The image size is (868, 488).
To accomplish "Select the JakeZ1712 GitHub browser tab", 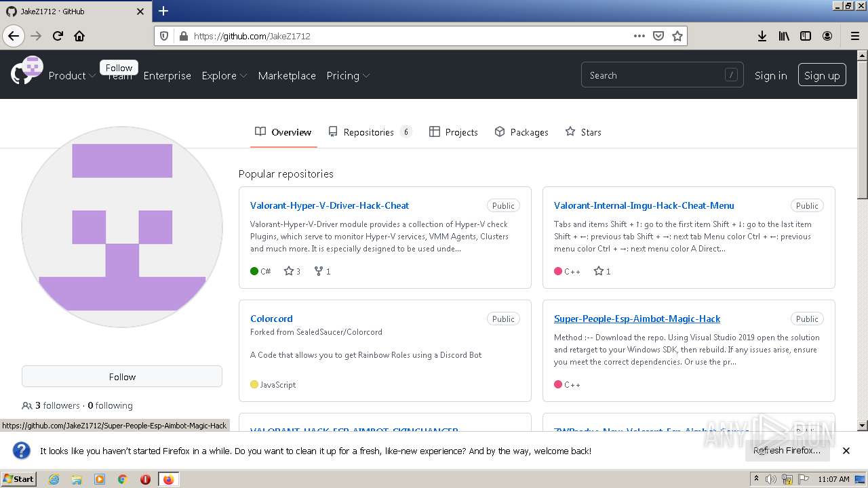I will point(75,12).
